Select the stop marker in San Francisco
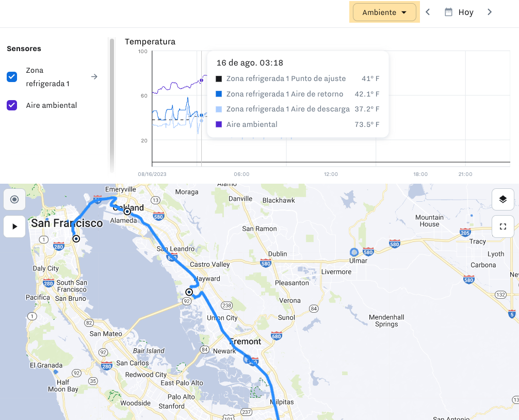519x420 pixels. click(x=76, y=238)
